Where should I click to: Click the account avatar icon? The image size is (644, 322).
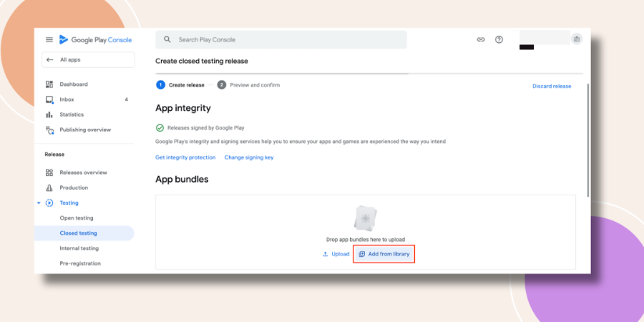(577, 39)
